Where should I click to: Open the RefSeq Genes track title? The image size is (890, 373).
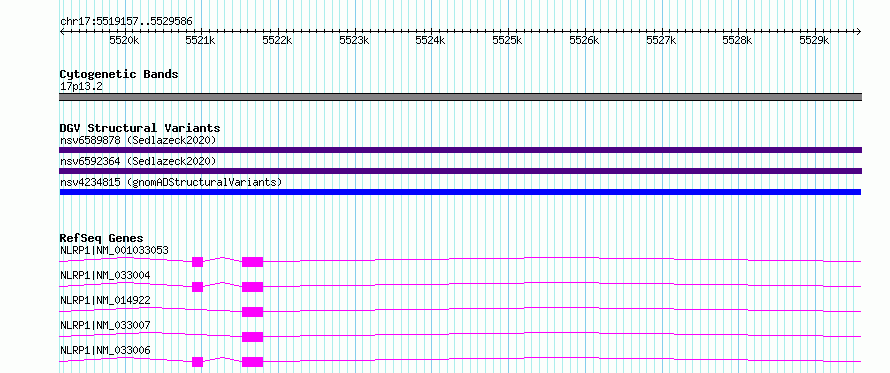click(x=102, y=238)
